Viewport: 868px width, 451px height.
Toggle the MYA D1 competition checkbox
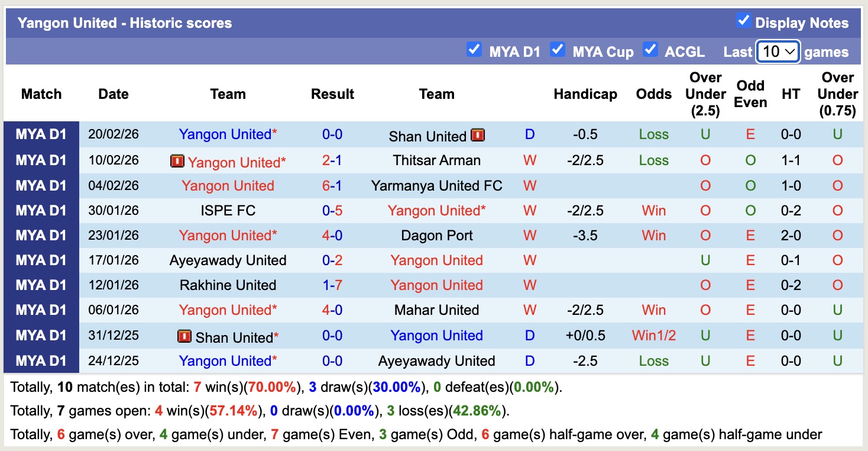coord(474,50)
